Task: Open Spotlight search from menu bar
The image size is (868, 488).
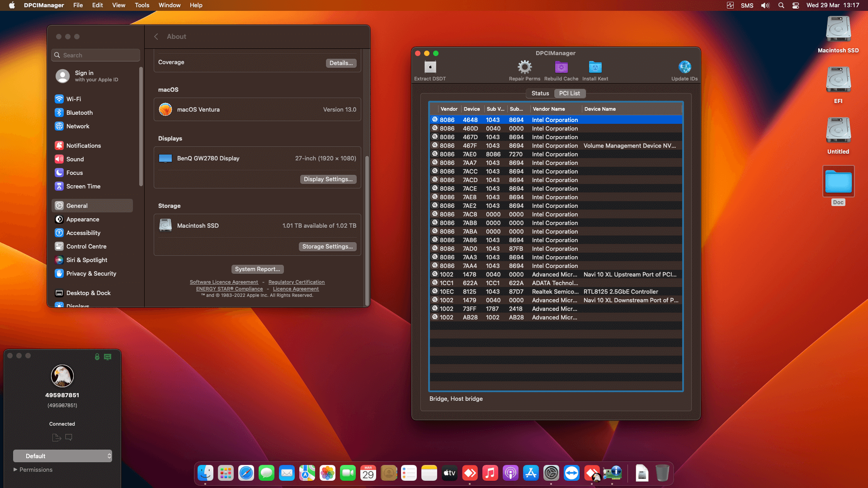Action: pos(781,5)
